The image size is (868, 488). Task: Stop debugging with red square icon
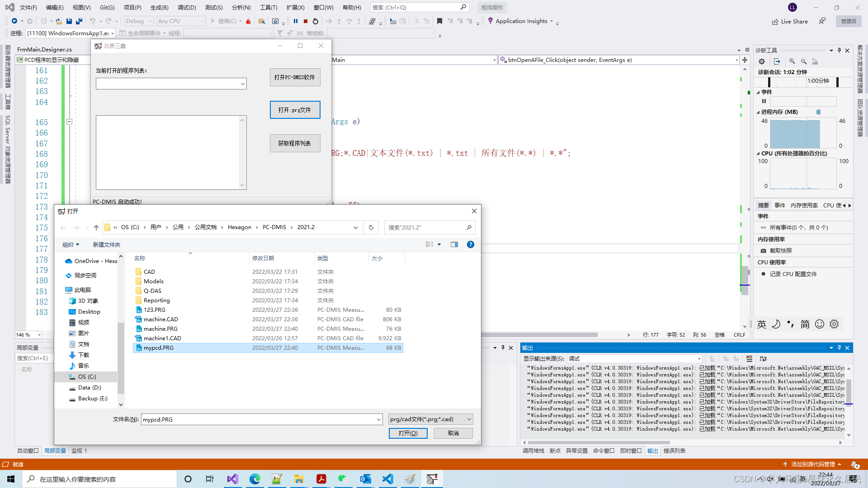306,21
